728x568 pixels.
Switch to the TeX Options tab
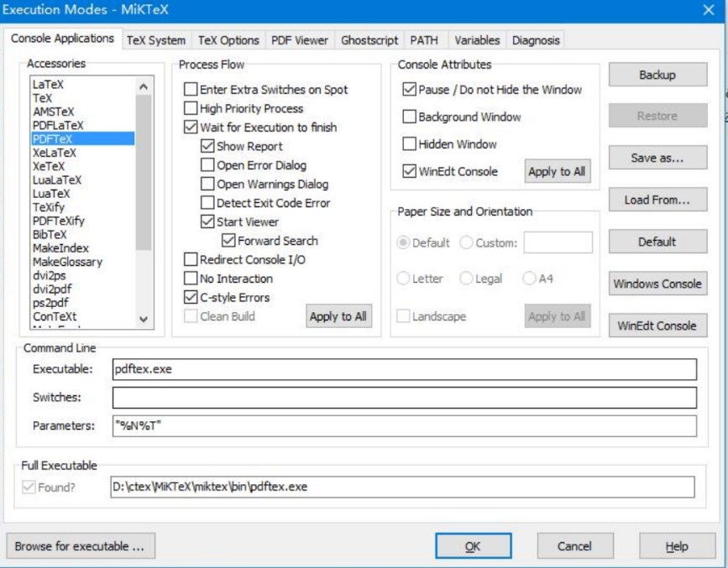(x=228, y=40)
